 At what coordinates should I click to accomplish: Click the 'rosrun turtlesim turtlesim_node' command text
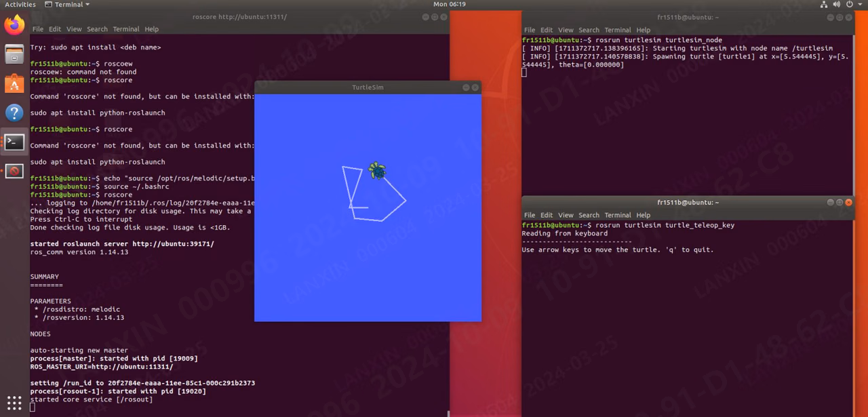658,40
